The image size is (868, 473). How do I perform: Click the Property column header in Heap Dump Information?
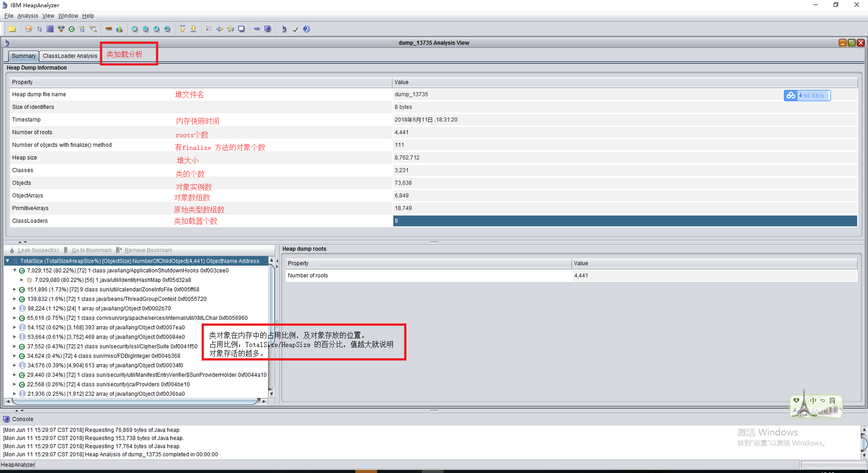pos(201,82)
